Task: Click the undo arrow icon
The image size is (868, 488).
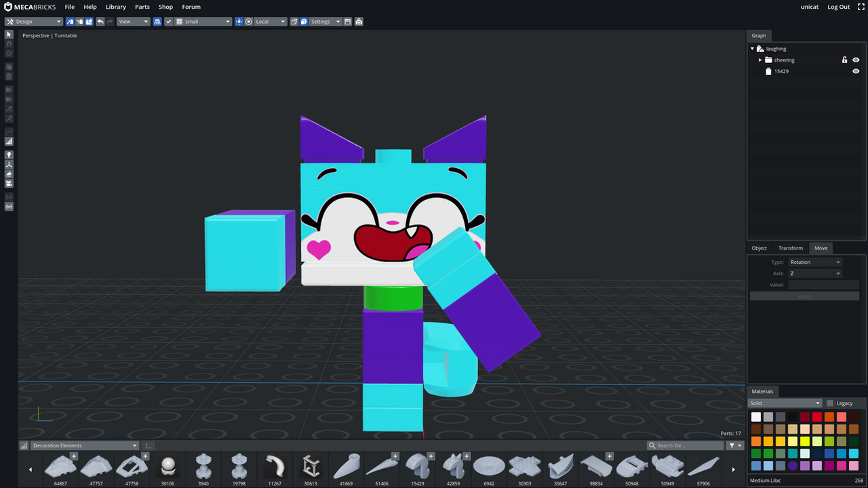Action: tap(100, 22)
